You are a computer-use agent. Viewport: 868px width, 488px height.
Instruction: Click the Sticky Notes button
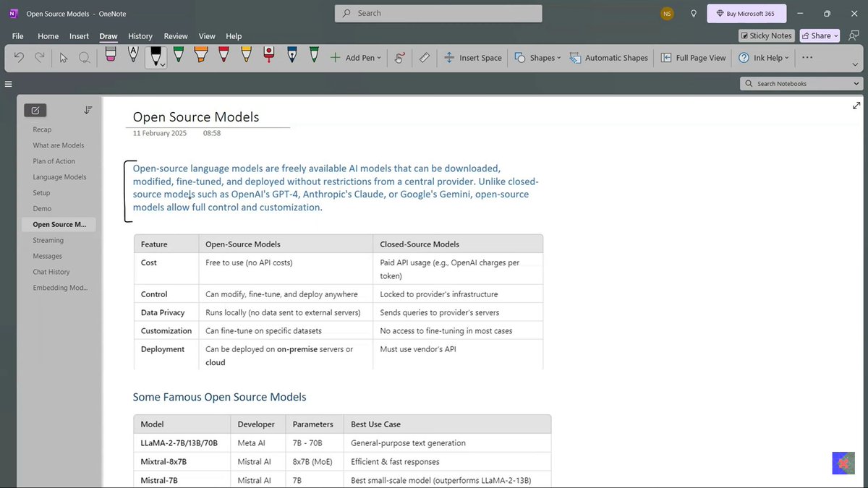766,35
